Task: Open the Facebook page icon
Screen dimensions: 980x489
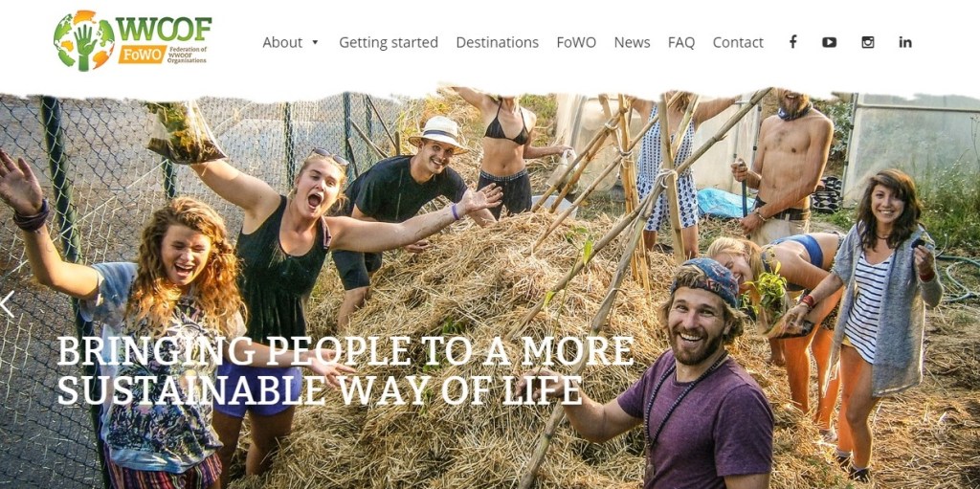Action: (x=792, y=42)
